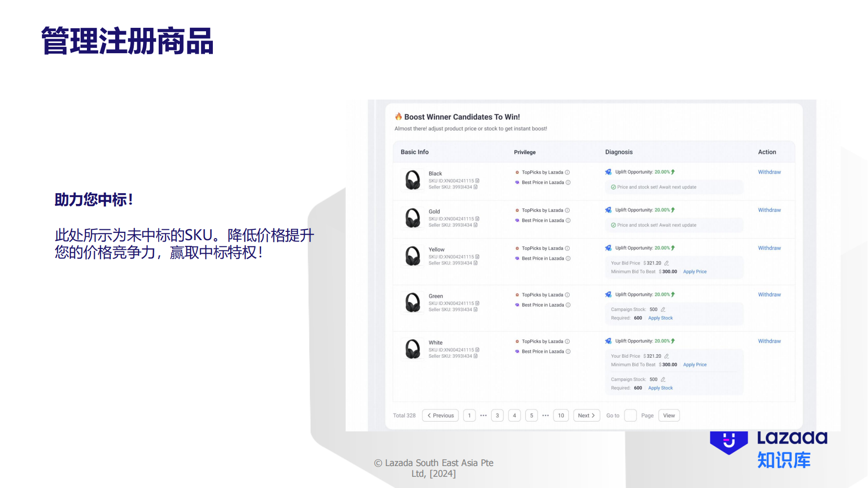Copy the SKU ID of the Gold product
The width and height of the screenshot is (868, 488).
click(477, 219)
